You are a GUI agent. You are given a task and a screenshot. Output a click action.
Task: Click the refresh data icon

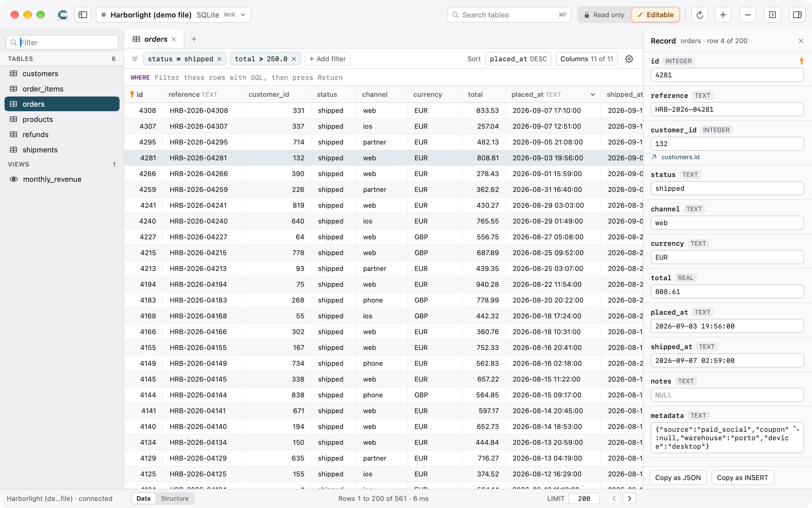point(700,15)
